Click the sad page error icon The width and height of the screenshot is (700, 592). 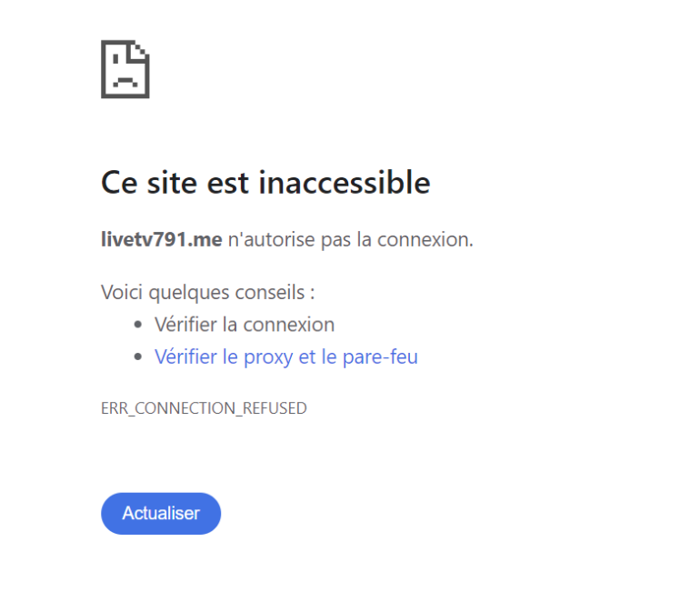pyautogui.click(x=125, y=69)
